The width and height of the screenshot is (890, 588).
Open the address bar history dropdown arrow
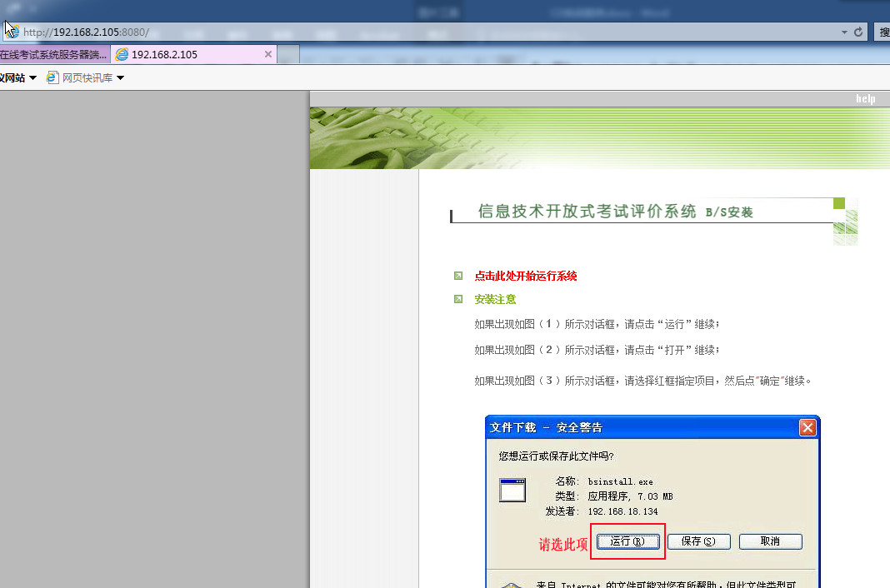pos(844,32)
